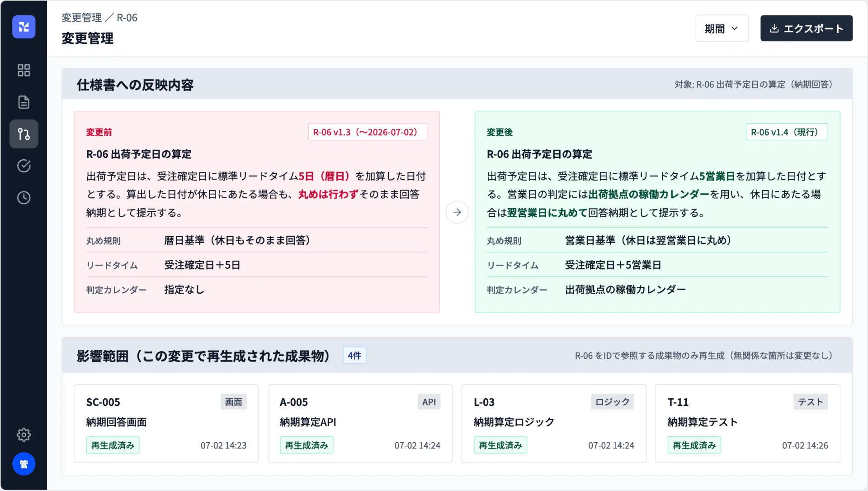This screenshot has height=491, width=868.
Task: Click the API tag on A-005
Action: coord(429,402)
